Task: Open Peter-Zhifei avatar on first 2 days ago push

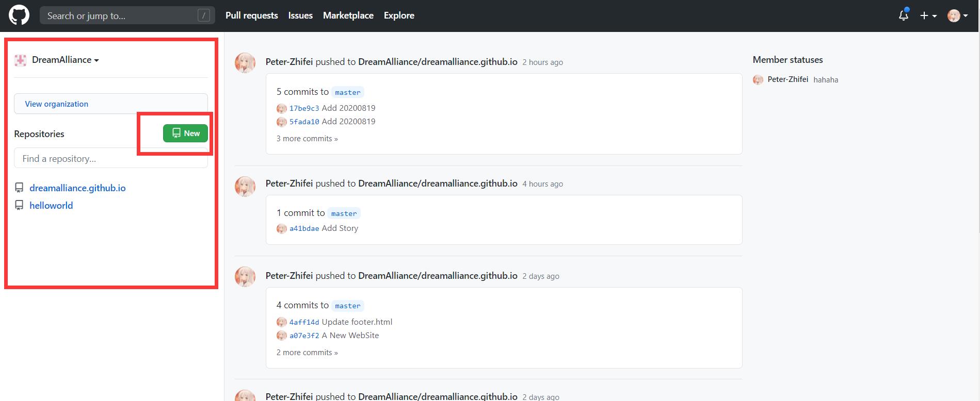Action: (245, 277)
